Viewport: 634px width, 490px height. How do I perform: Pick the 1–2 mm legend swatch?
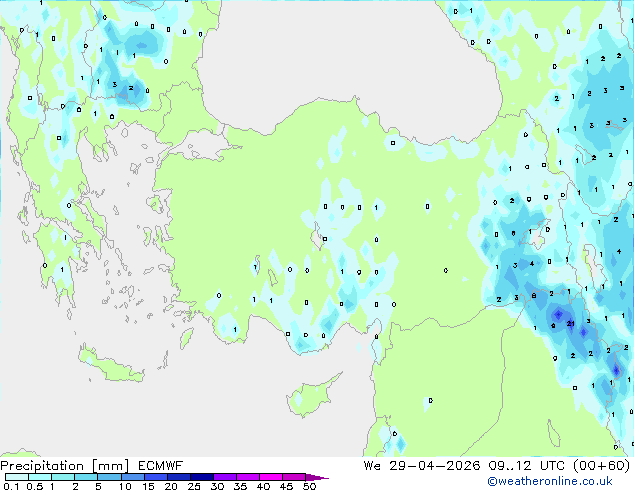pyautogui.click(x=63, y=477)
